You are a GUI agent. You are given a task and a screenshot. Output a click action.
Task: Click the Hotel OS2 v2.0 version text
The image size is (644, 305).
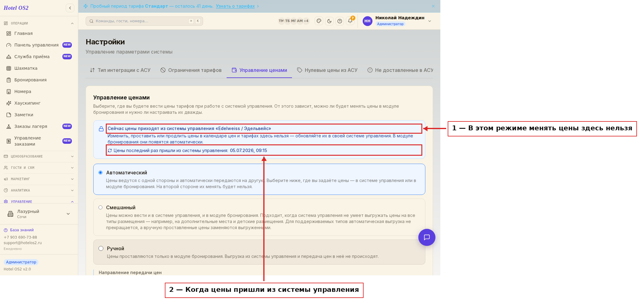[17, 269]
